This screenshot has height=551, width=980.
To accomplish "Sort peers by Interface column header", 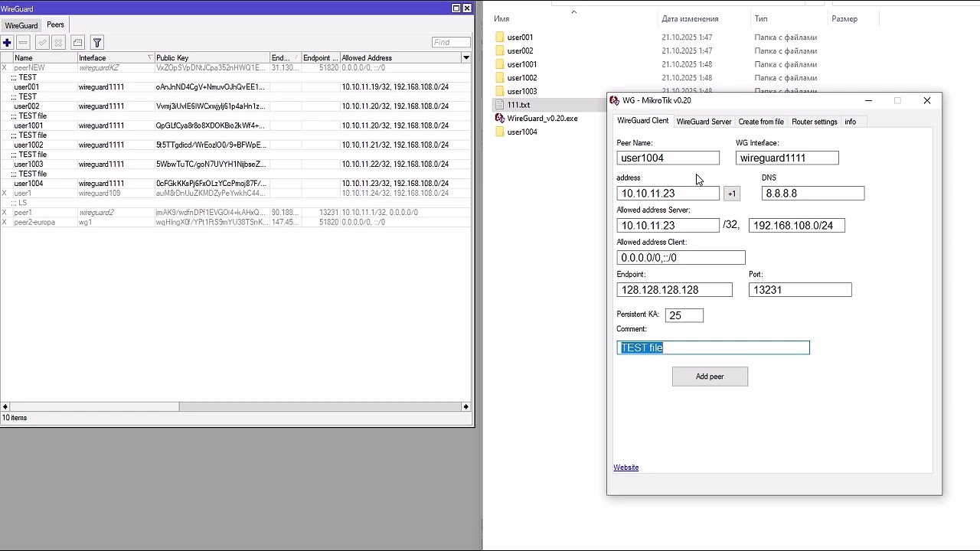I will [x=116, y=58].
